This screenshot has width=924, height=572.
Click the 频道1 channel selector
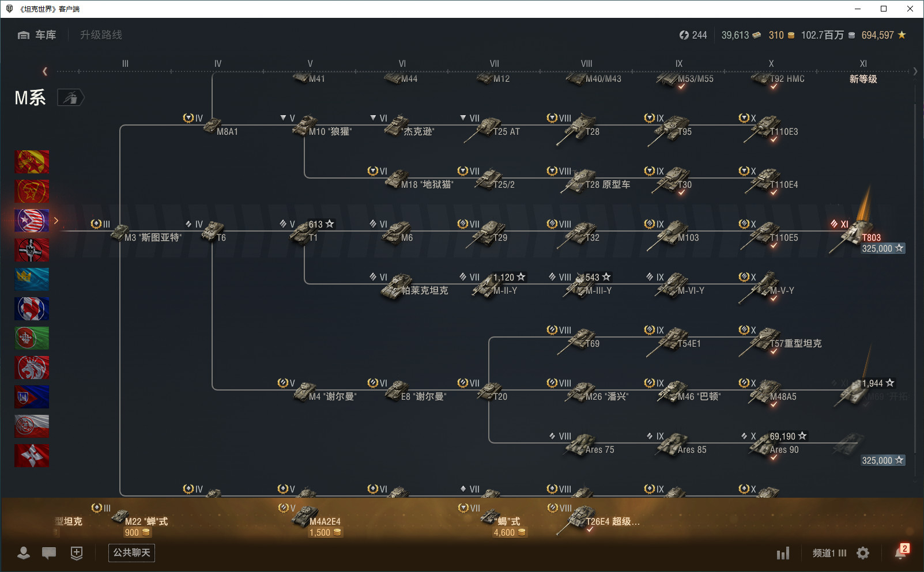[x=829, y=553]
